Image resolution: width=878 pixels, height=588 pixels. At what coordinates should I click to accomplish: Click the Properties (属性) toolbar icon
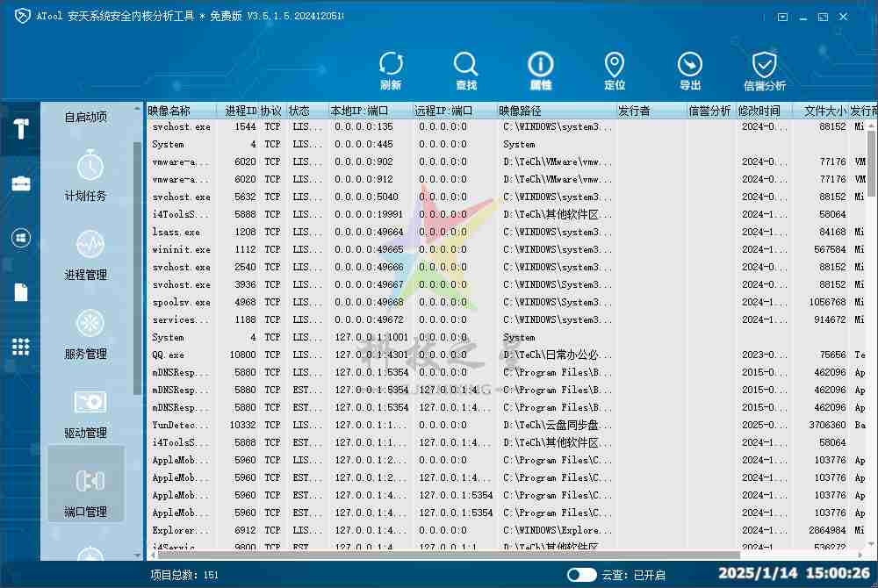tap(540, 70)
